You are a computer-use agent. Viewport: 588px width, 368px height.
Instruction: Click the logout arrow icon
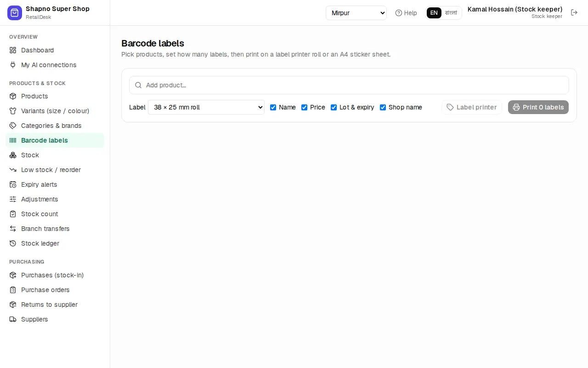(574, 12)
